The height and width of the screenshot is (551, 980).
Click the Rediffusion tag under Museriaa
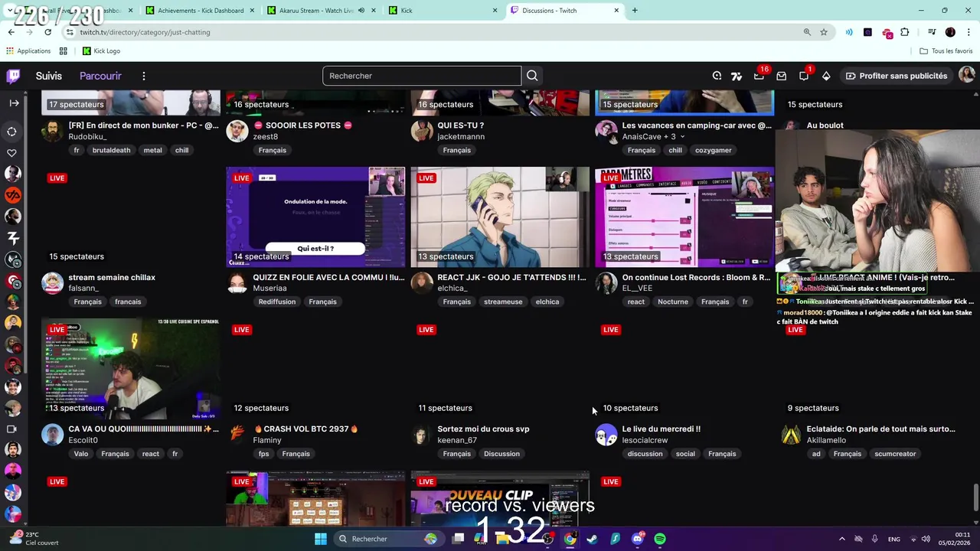(x=276, y=302)
